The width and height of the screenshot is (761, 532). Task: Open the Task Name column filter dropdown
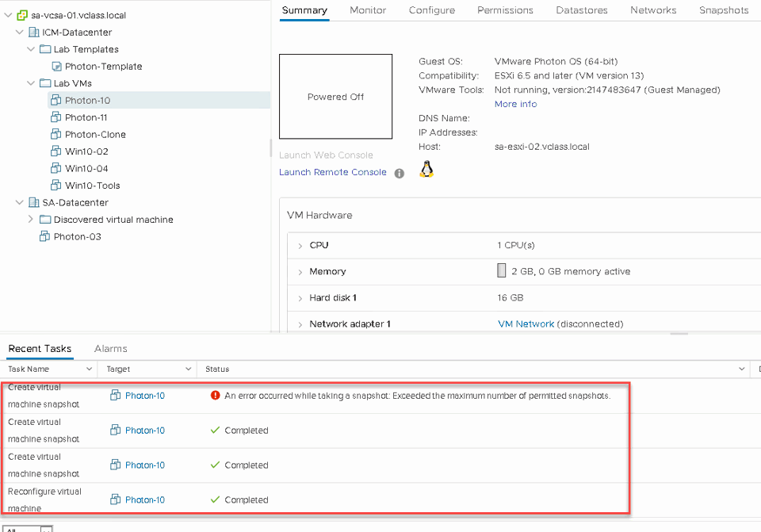pos(89,369)
